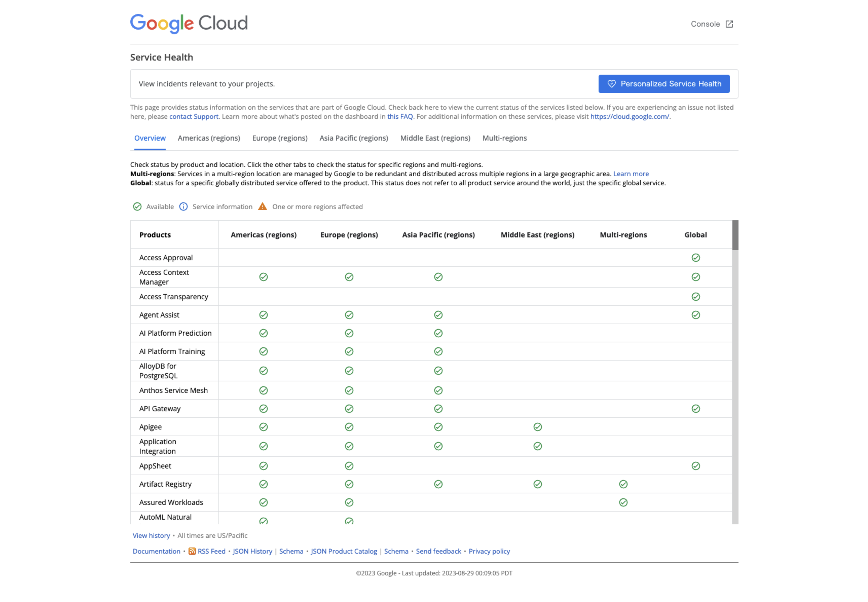Click the products table vertical scrollbar thumb
This screenshot has width=868, height=602.
(x=735, y=235)
